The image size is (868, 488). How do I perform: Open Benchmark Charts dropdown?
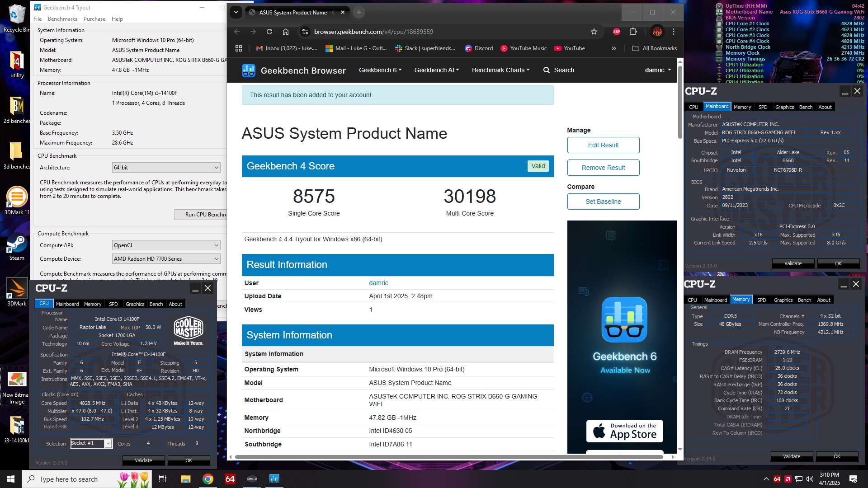pyautogui.click(x=500, y=70)
